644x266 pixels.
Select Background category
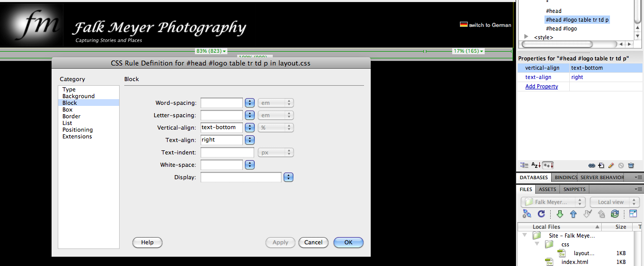(88, 96)
